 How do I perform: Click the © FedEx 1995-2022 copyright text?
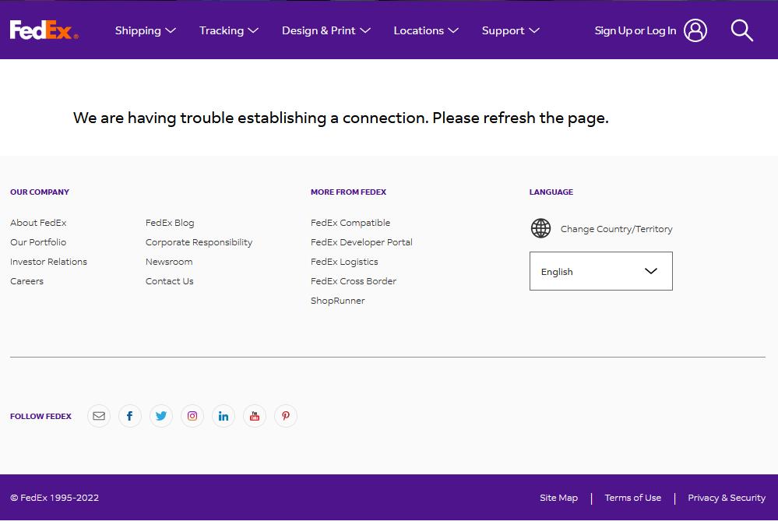coord(55,497)
